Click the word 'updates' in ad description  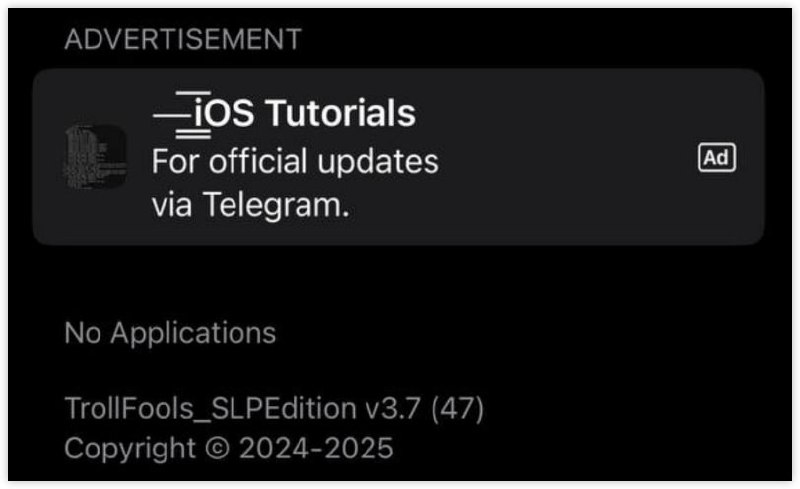click(378, 162)
